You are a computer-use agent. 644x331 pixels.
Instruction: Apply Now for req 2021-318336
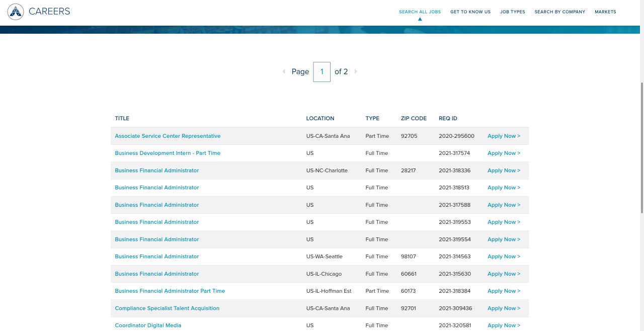pos(504,171)
